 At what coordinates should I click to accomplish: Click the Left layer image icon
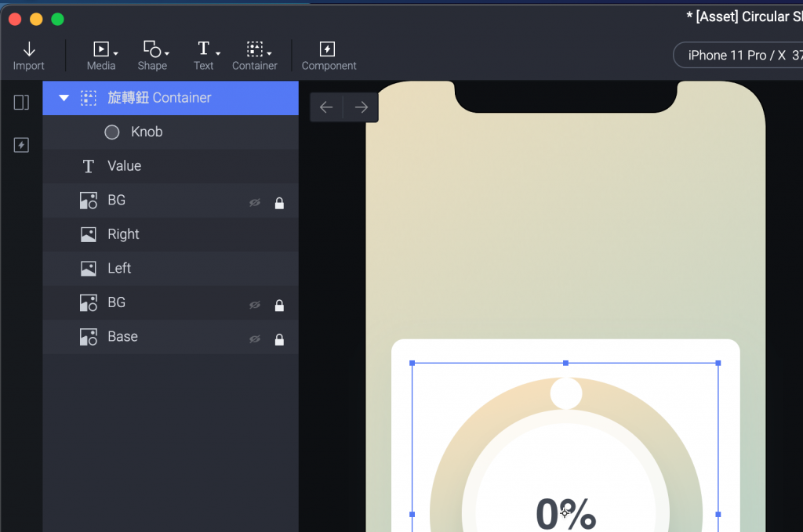[88, 269]
